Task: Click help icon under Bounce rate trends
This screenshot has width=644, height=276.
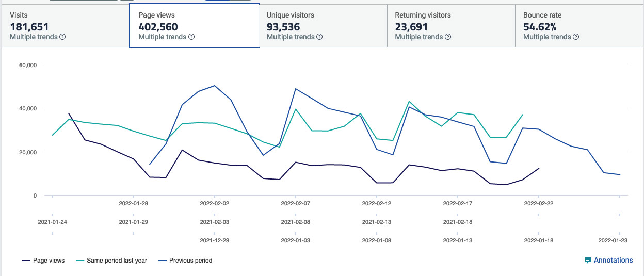Action: point(576,37)
